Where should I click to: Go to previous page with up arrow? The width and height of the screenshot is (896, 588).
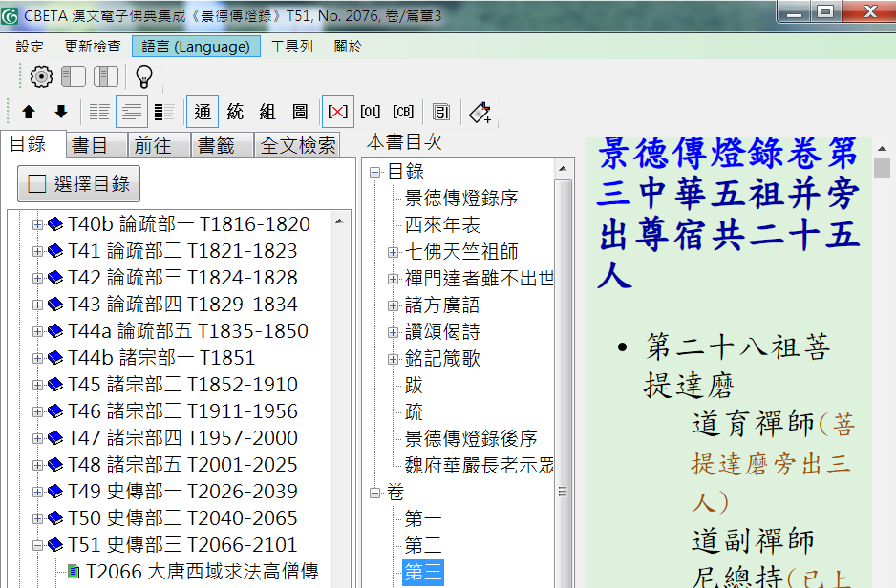[29, 112]
